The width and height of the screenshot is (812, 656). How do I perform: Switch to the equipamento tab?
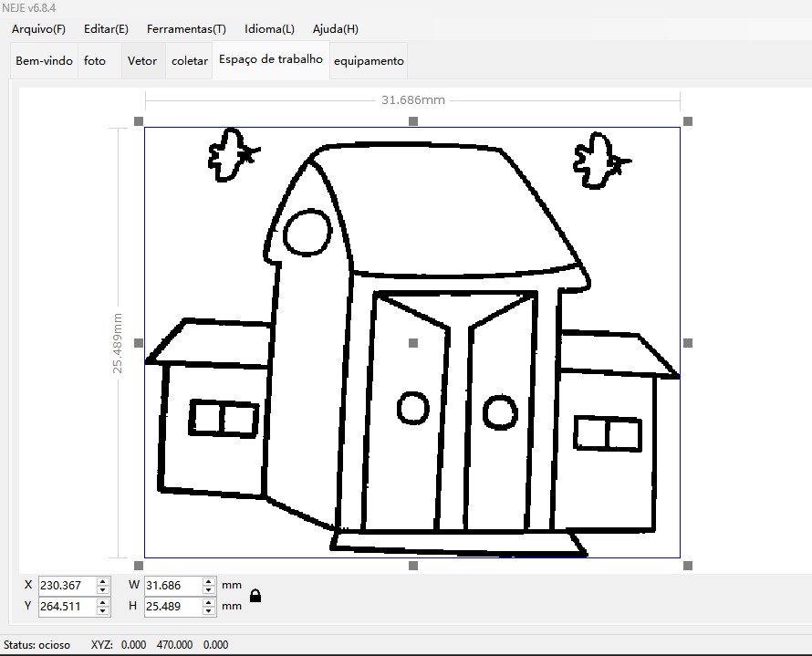(369, 61)
